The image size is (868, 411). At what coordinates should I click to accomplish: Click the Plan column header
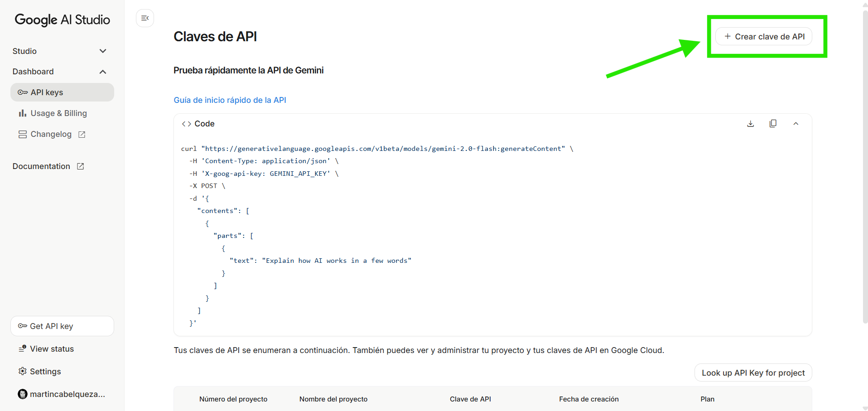coord(708,399)
